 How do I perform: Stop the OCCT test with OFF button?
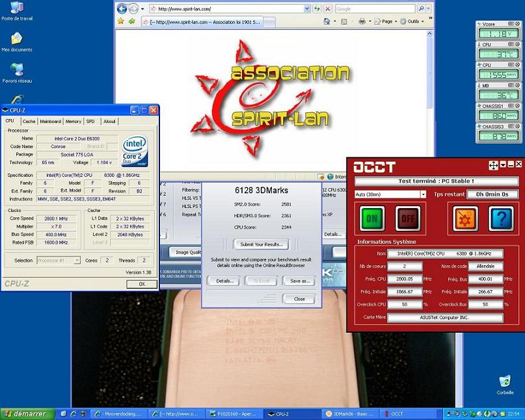point(408,219)
